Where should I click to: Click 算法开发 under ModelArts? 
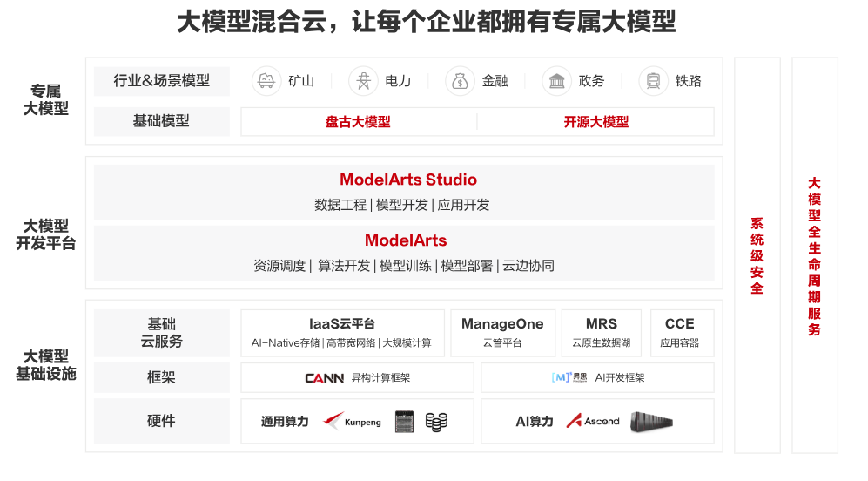point(344,266)
